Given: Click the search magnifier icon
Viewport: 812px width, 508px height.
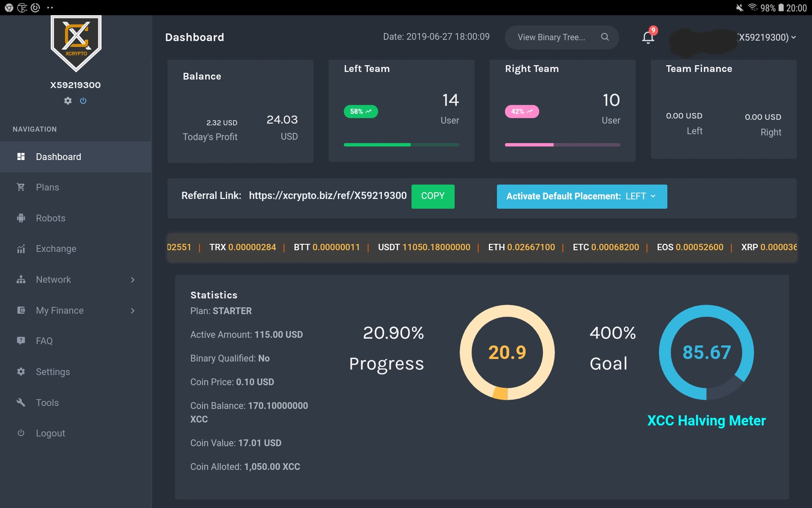Looking at the screenshot, I should pos(605,37).
